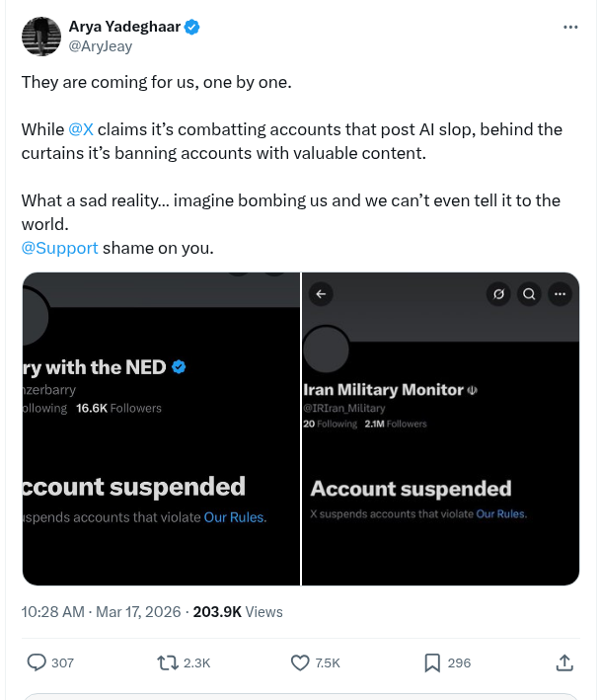Click the 10:28 AM Mar 17 timestamp

[102, 612]
